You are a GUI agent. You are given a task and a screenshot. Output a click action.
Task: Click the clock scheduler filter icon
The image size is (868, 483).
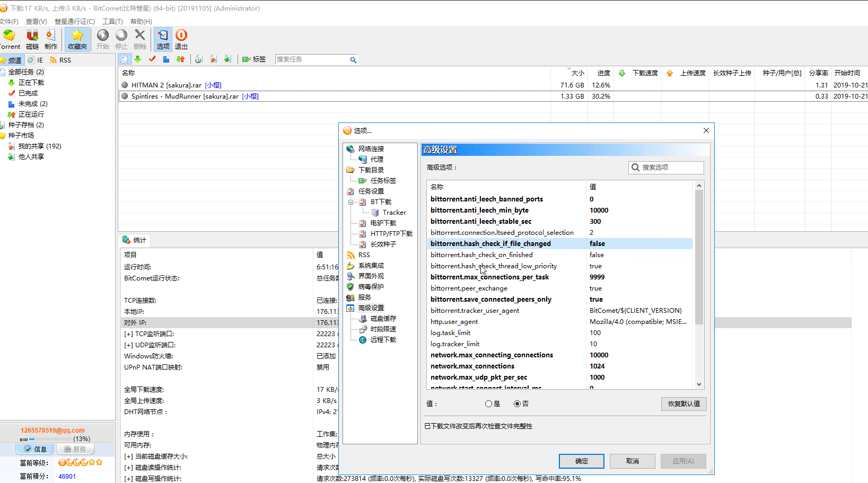click(x=198, y=59)
